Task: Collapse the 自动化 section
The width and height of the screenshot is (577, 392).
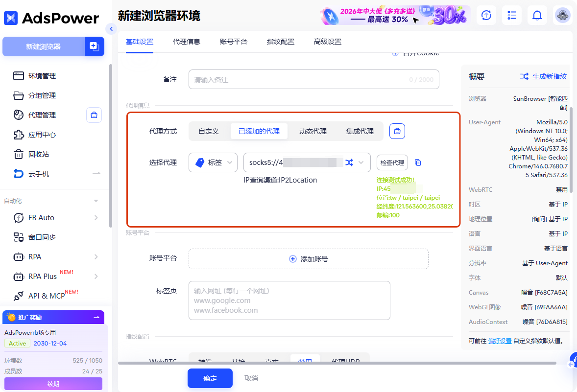Action: tap(96, 201)
